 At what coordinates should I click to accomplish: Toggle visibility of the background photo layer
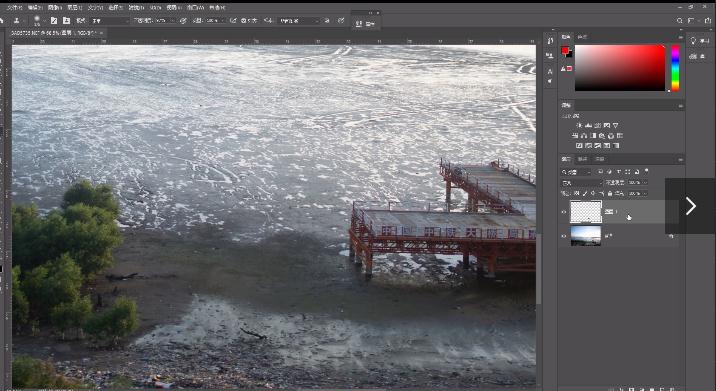tap(564, 236)
